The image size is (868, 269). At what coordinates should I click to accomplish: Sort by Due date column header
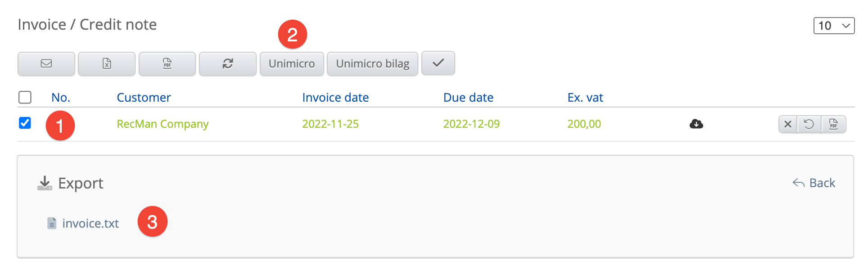pos(468,98)
